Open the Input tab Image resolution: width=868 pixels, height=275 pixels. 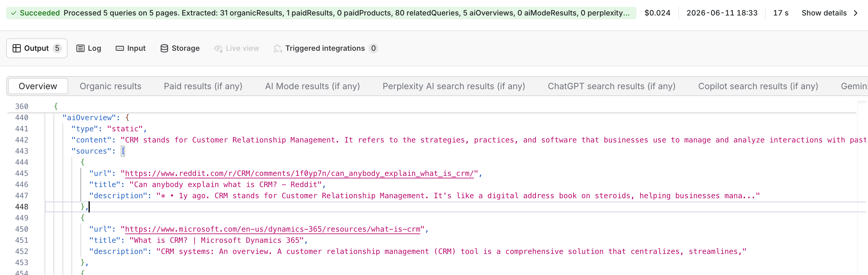pos(130,48)
